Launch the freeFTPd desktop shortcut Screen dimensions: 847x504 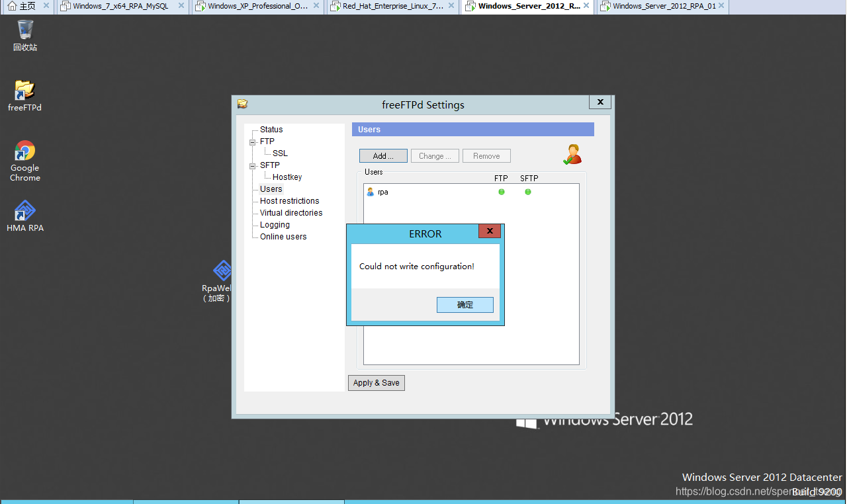[x=24, y=95]
